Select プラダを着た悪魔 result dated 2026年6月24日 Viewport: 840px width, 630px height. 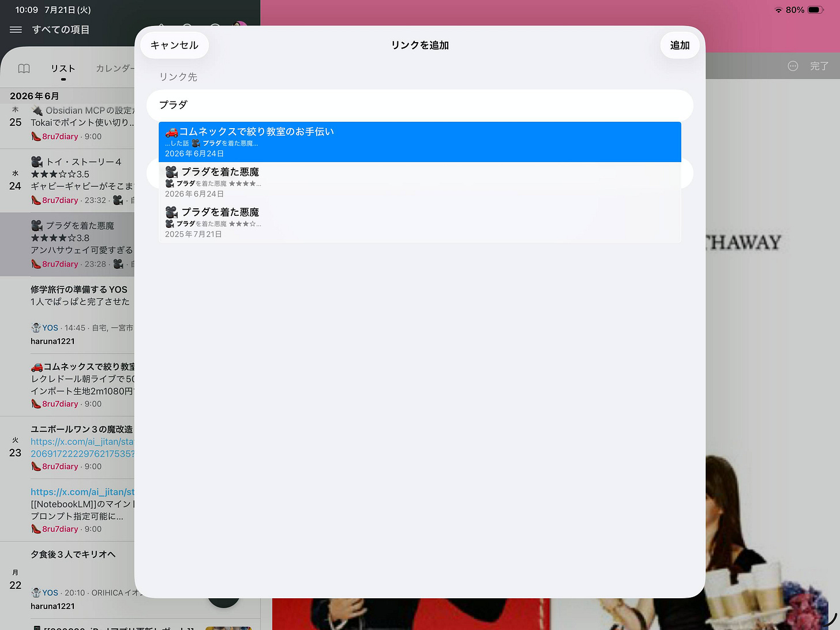(419, 182)
